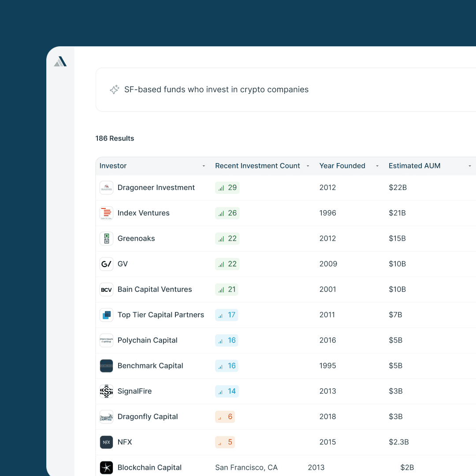
Task: Click Greenoaks logo icon
Action: (x=107, y=238)
